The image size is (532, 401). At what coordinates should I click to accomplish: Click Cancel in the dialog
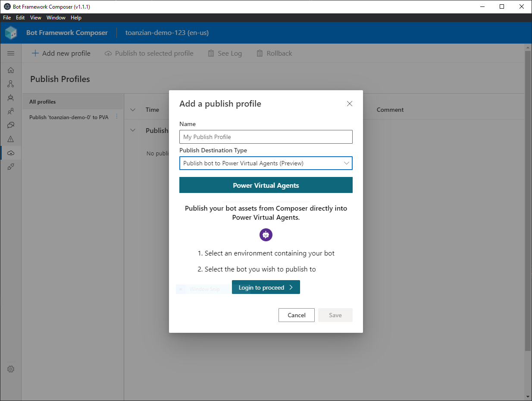(x=297, y=315)
